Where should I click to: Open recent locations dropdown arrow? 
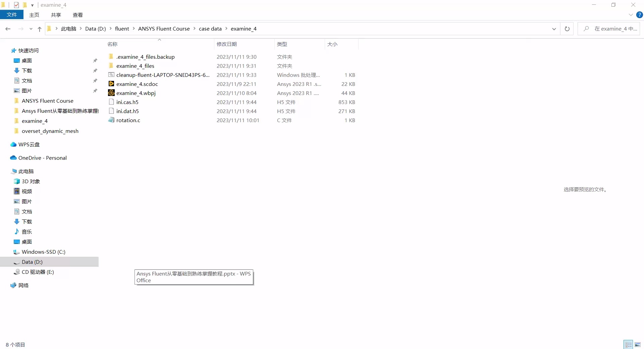(x=31, y=29)
